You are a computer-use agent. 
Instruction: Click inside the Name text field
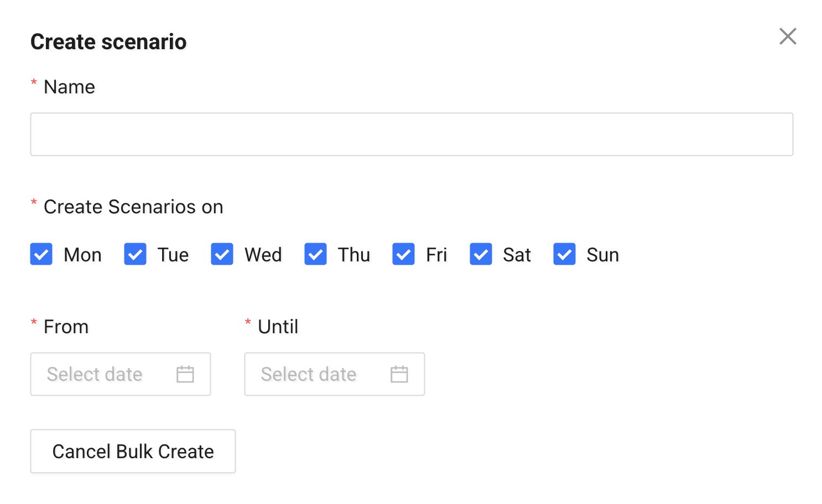(411, 134)
